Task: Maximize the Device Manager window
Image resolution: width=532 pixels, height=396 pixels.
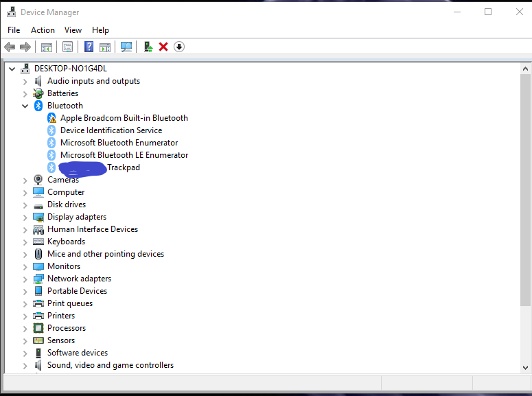Action: (x=488, y=12)
